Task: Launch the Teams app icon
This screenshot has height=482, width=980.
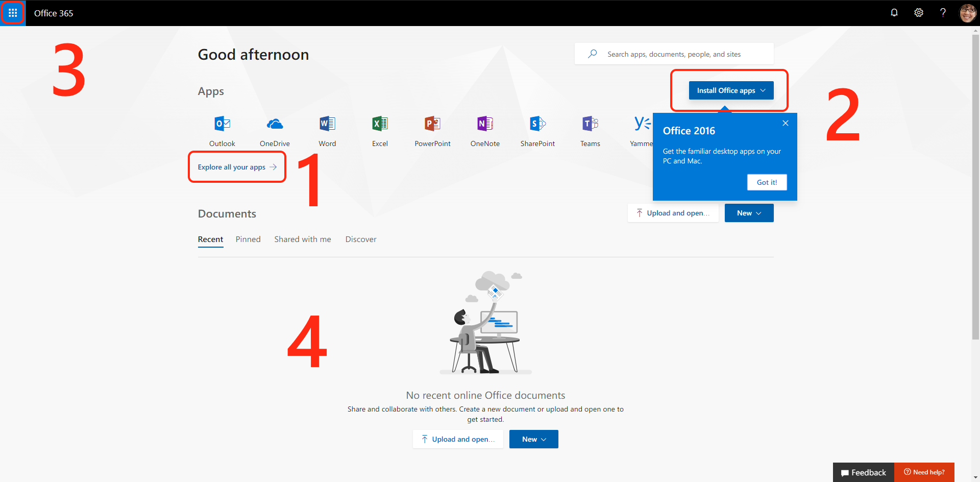Action: pos(590,124)
